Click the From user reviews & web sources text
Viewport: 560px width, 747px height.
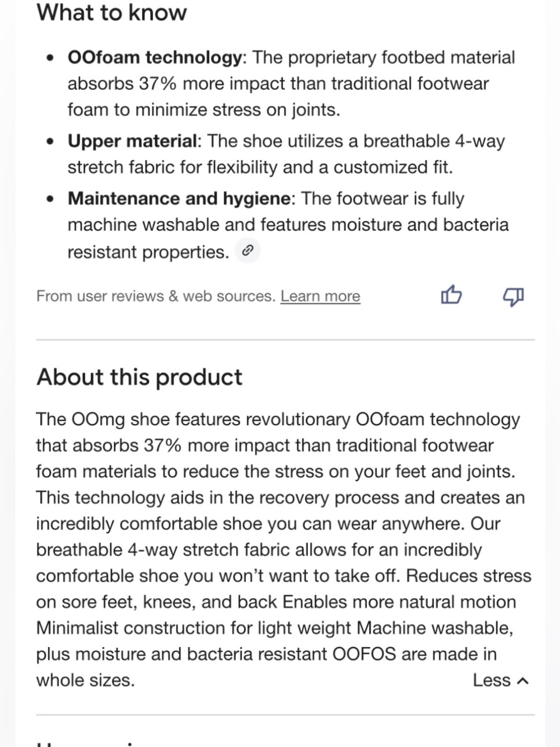pos(156,296)
